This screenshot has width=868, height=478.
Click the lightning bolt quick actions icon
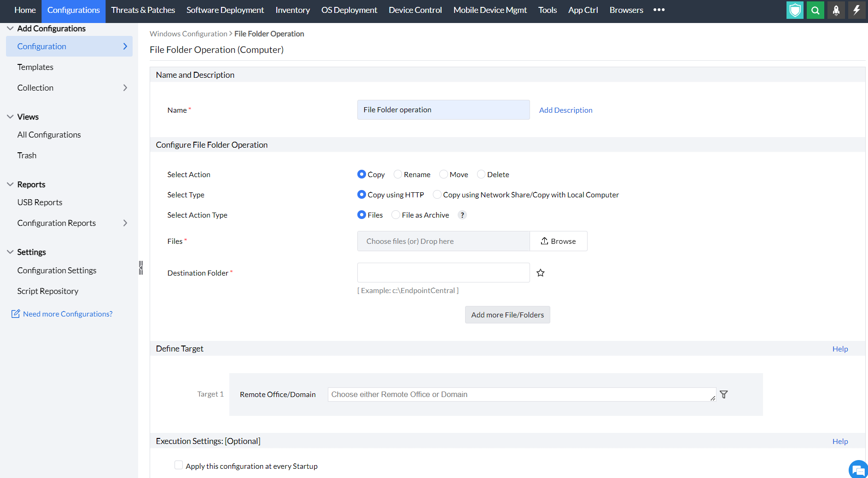point(856,10)
